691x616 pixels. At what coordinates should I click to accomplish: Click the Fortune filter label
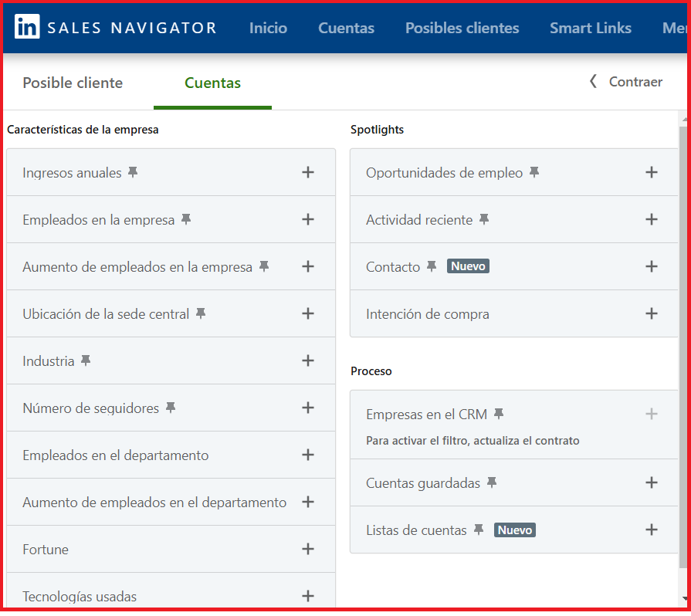[x=46, y=550]
